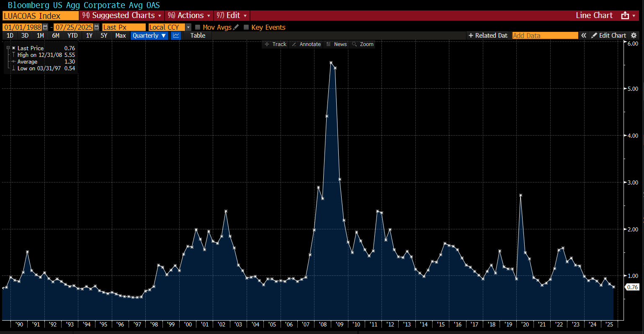Collapse the Last Price legend tree

(x=8, y=48)
